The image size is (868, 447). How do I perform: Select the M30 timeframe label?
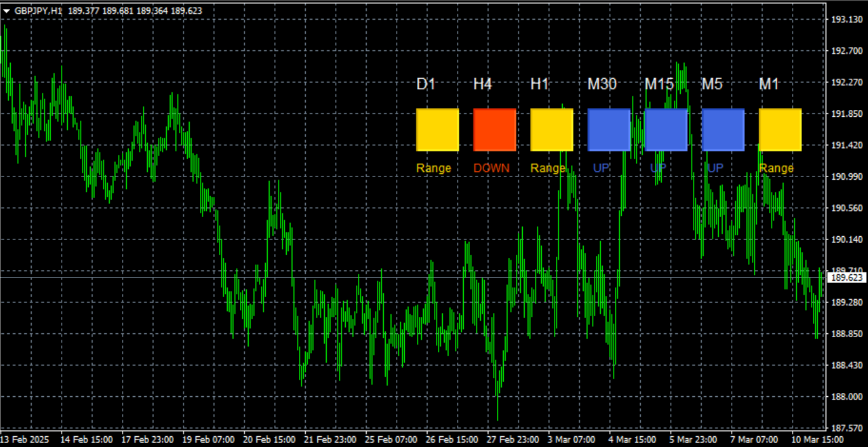click(602, 84)
